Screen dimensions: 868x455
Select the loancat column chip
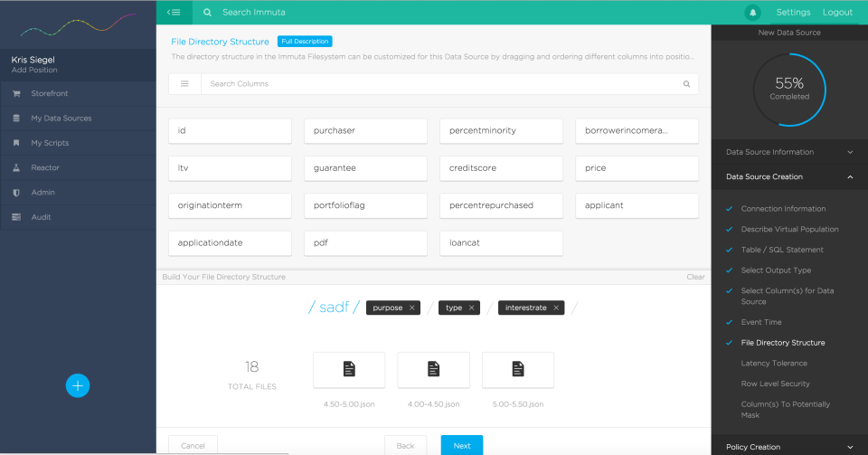click(501, 243)
